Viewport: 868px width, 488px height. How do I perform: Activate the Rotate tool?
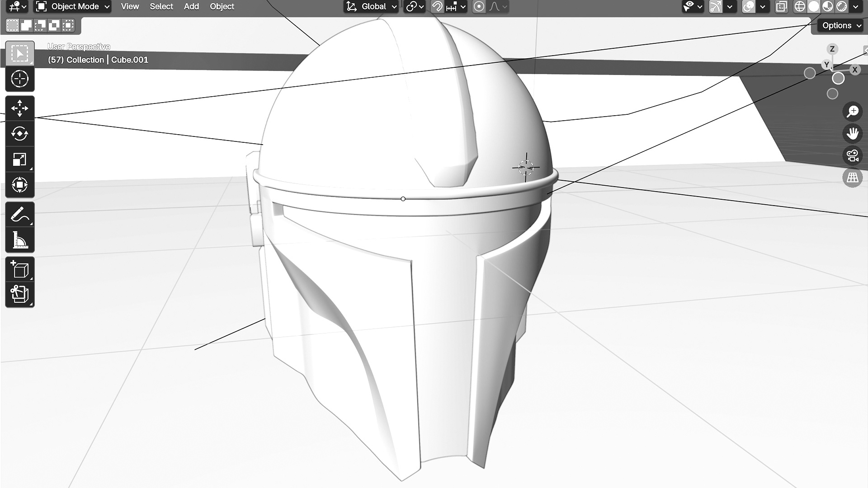coord(19,134)
